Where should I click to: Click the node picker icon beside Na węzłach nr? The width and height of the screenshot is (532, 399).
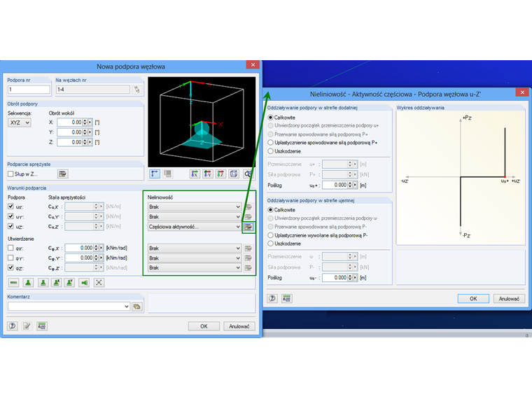(136, 90)
